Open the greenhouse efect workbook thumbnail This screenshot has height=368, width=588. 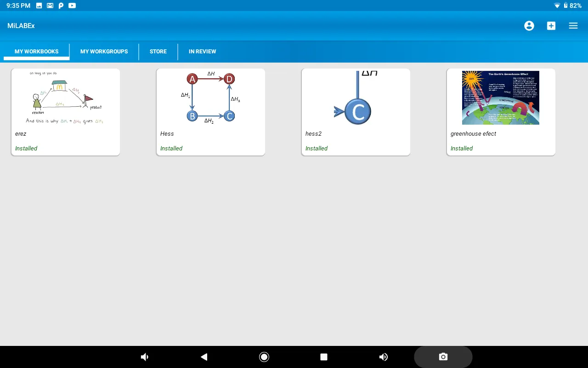tap(501, 98)
